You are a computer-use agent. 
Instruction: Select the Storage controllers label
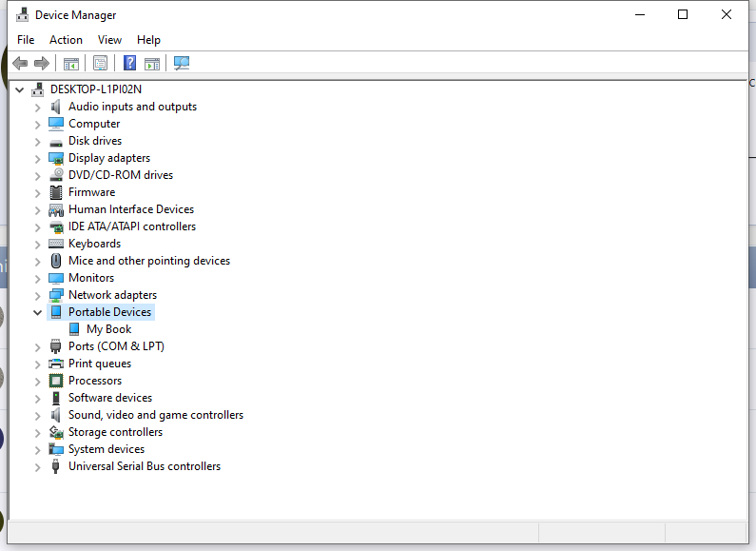point(115,432)
